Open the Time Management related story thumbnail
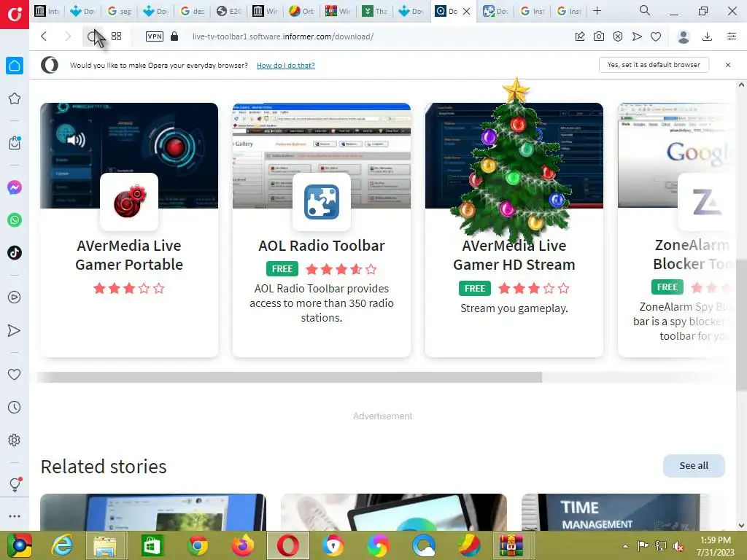The image size is (747, 560). tap(612, 513)
